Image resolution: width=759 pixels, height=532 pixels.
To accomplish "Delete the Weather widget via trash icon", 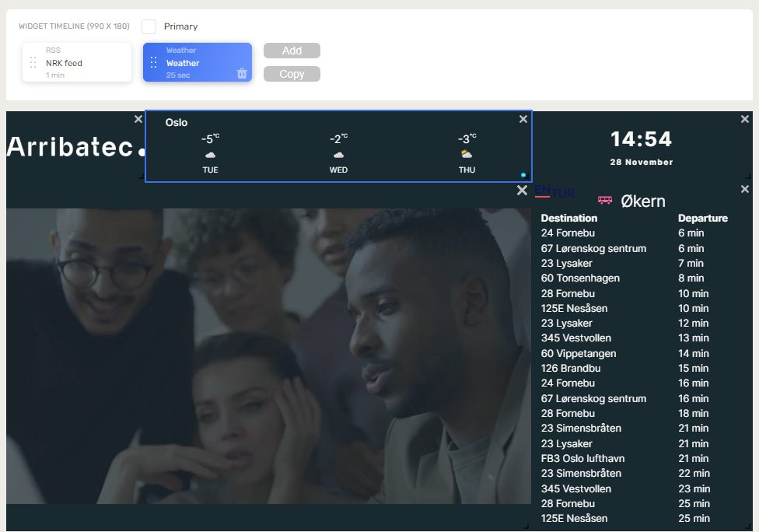I will [x=242, y=74].
